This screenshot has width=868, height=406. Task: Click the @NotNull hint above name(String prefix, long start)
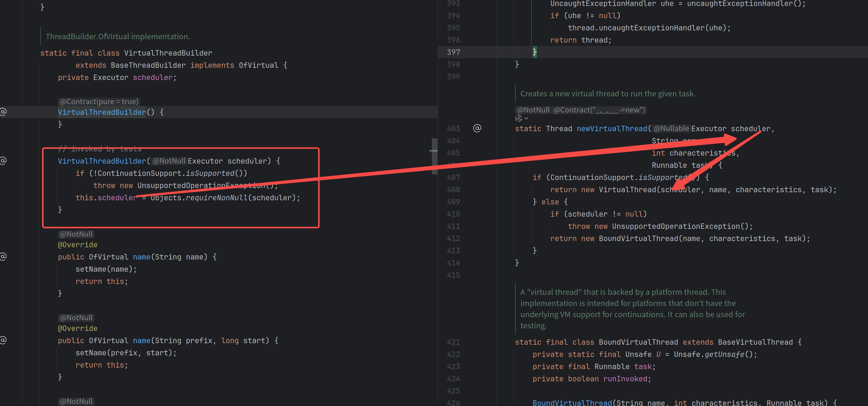click(x=76, y=318)
